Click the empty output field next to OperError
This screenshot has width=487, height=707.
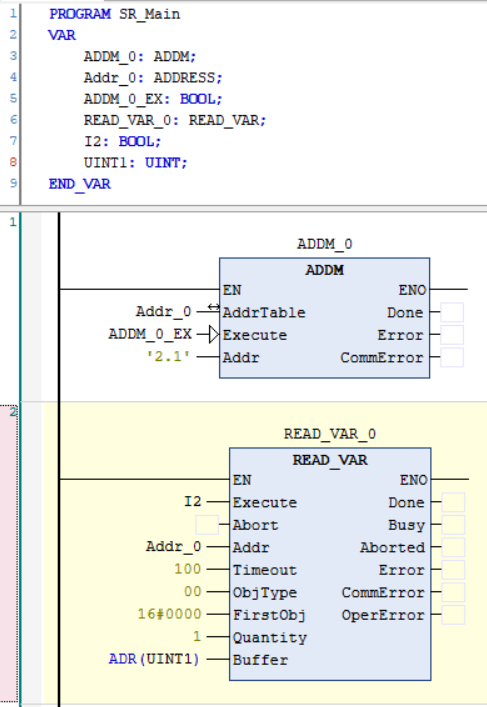click(453, 615)
